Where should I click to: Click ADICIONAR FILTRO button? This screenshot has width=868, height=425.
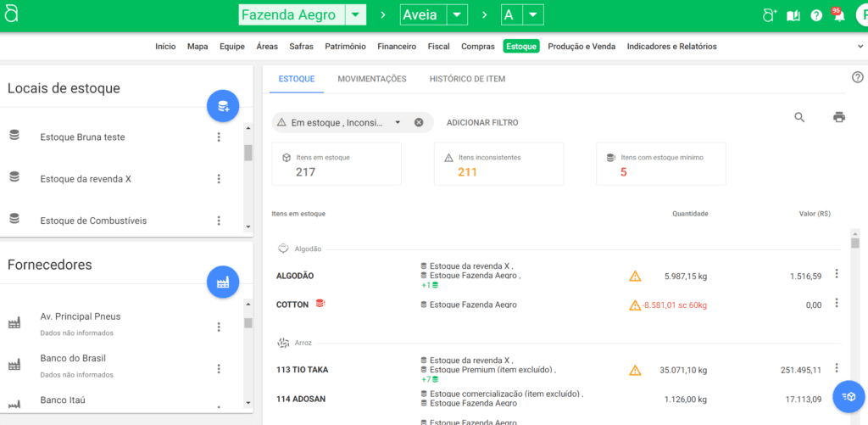pos(482,122)
